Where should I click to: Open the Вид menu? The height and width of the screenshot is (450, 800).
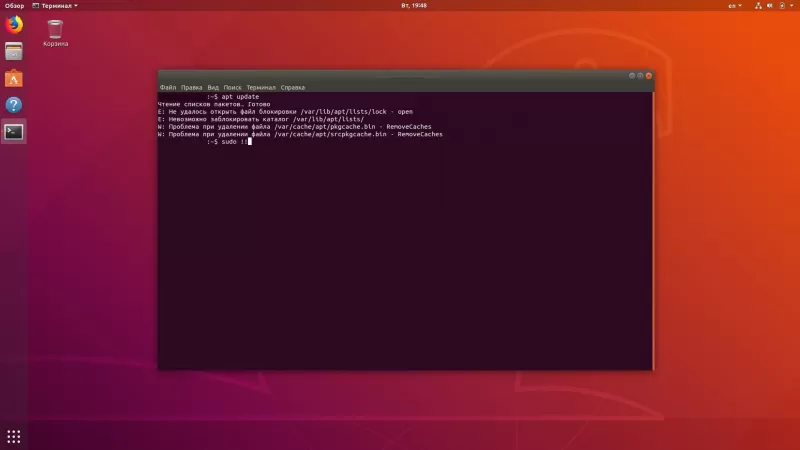point(213,87)
